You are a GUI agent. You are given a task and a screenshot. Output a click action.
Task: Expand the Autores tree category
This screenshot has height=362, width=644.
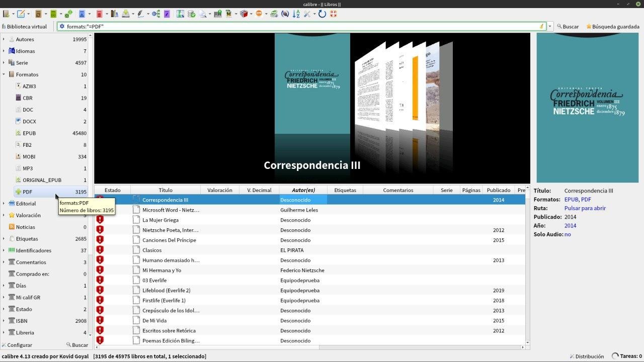click(4, 39)
